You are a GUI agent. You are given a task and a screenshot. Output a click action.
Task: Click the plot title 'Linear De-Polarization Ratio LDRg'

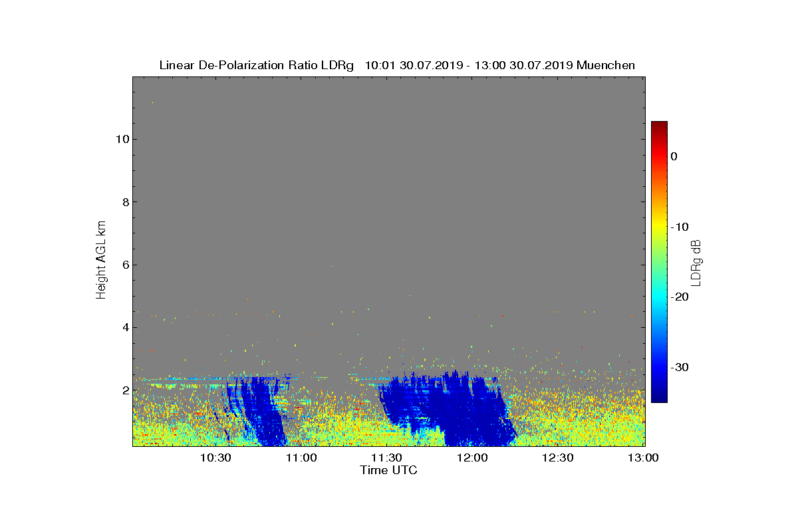[256, 65]
